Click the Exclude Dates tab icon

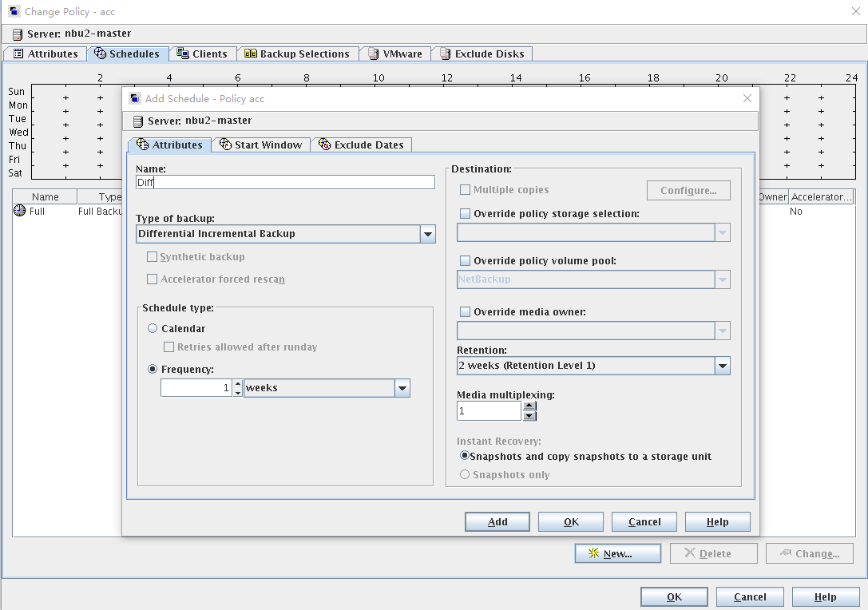click(324, 145)
